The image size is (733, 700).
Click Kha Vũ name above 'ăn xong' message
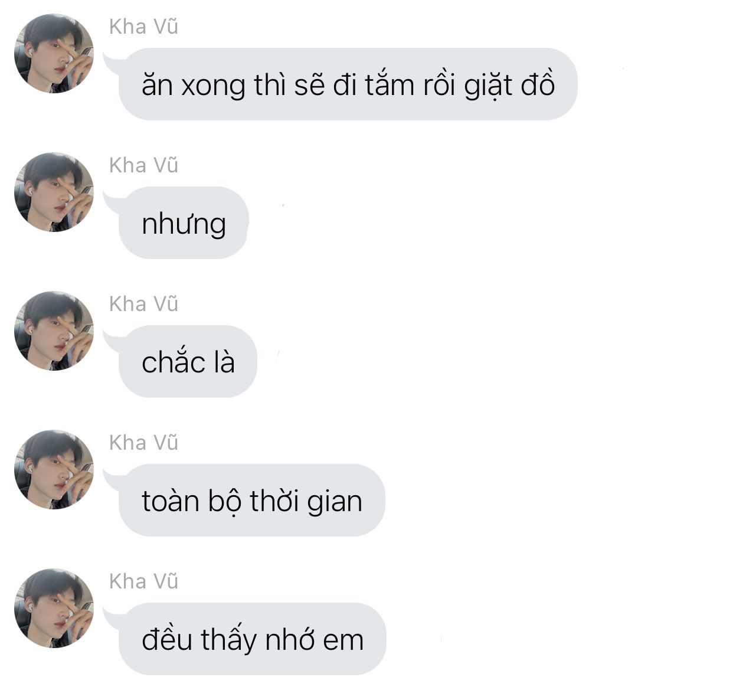tap(143, 27)
